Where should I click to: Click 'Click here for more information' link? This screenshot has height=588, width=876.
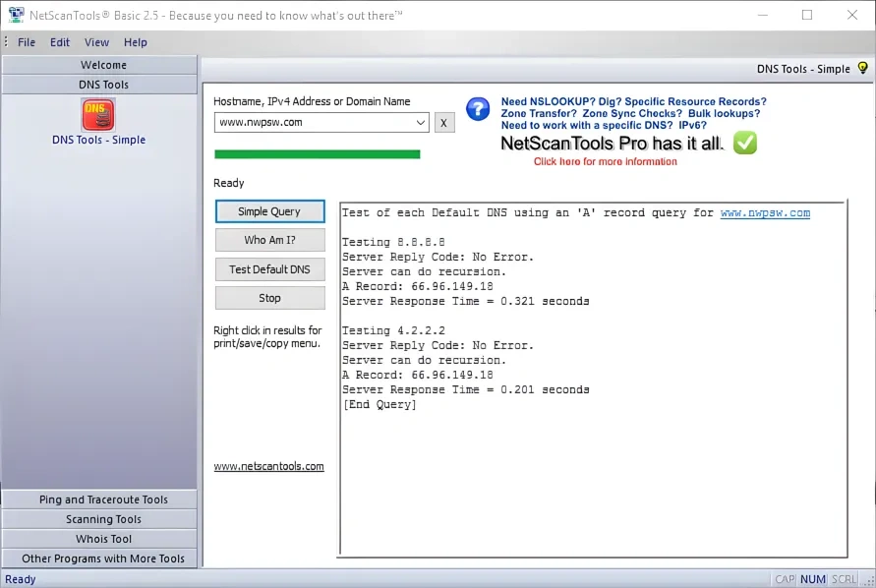click(605, 161)
